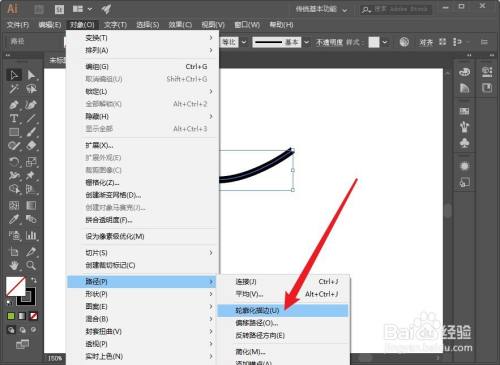The image size is (500, 365).
Task: Swap fill and stroke colors arrow
Action: coord(34,280)
